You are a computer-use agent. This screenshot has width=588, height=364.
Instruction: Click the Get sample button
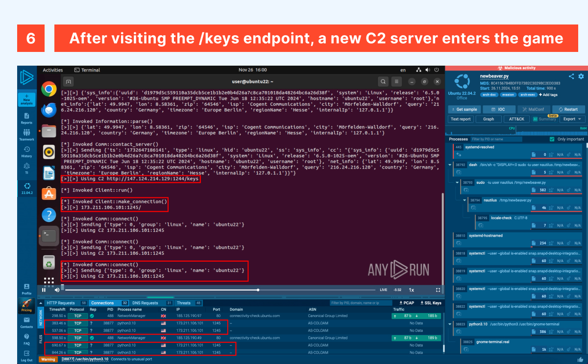click(464, 109)
